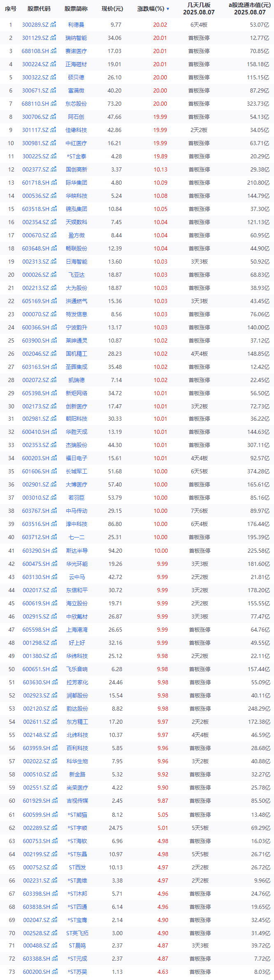Open stock code link 002289.SZ
This screenshot has height=980, width=274.
click(36, 828)
